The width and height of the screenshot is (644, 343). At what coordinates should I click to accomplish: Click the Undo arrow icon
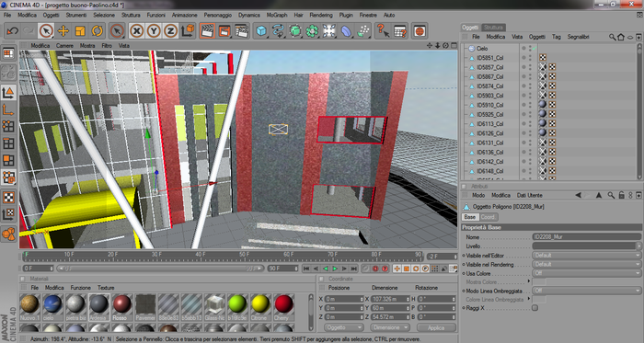click(12, 30)
